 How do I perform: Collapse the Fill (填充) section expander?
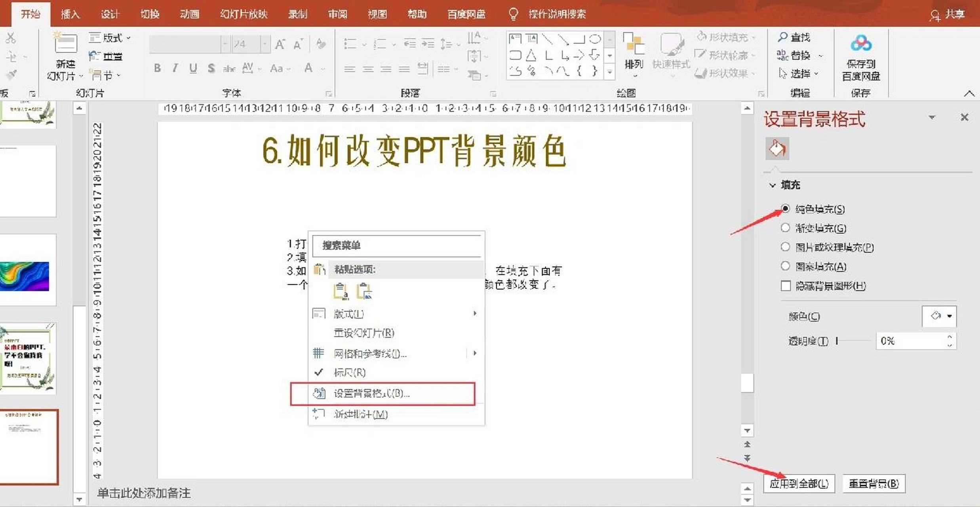pyautogui.click(x=772, y=185)
